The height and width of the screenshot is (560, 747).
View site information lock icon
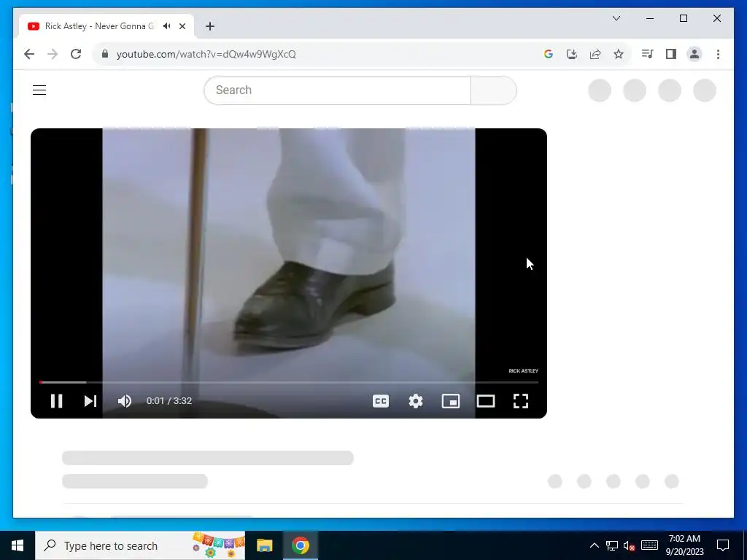click(x=105, y=54)
